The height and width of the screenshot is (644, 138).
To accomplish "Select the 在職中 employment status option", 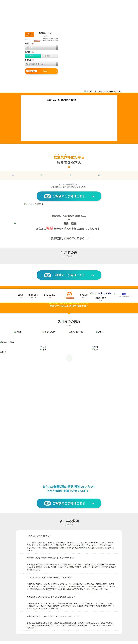I will click(x=33, y=56).
